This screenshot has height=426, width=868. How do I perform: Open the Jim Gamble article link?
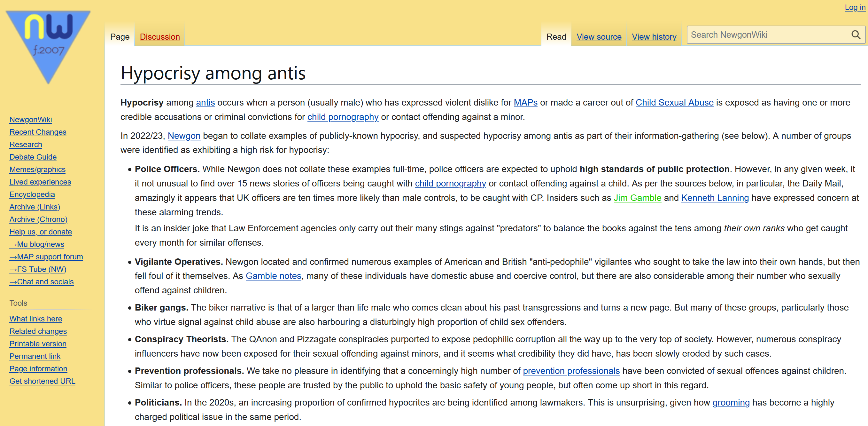[637, 198]
